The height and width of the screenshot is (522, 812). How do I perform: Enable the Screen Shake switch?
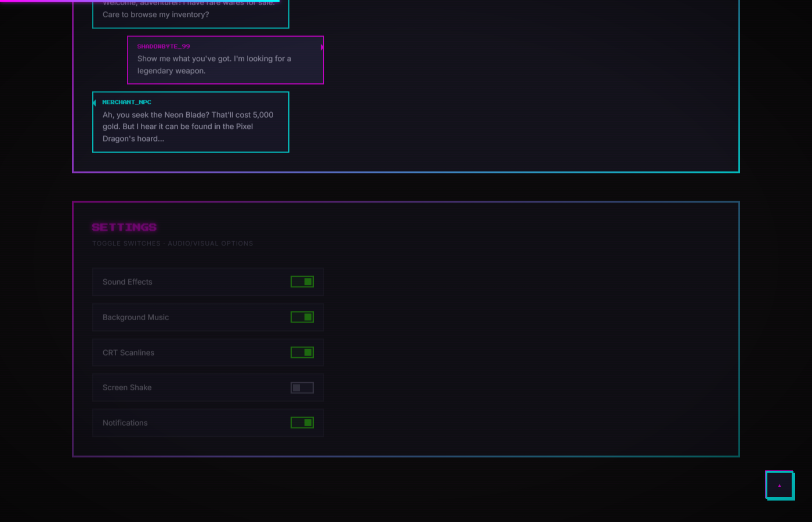tap(302, 388)
